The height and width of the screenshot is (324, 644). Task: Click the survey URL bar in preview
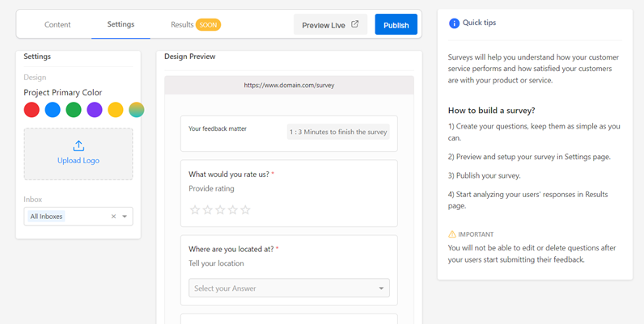[x=289, y=86]
